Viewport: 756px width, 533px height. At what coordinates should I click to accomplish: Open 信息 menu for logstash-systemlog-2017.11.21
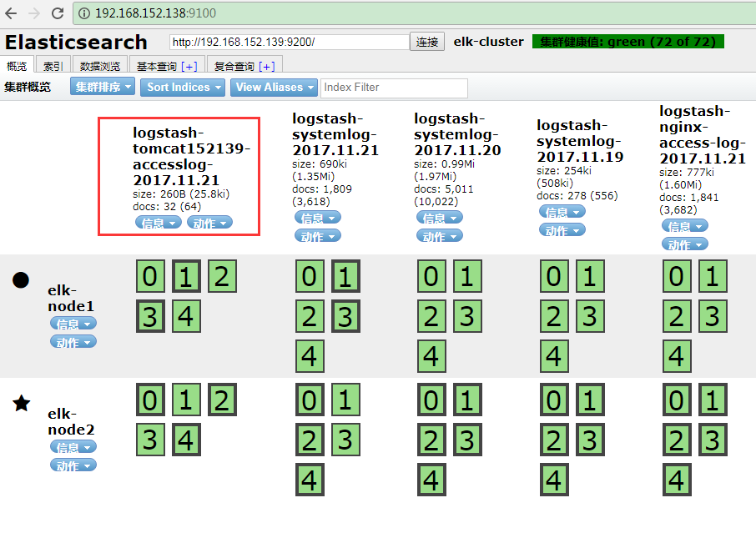click(318, 218)
